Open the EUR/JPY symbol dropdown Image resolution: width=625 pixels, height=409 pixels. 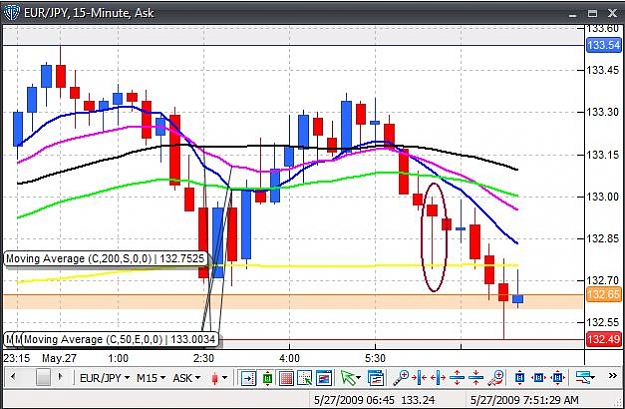[105, 378]
